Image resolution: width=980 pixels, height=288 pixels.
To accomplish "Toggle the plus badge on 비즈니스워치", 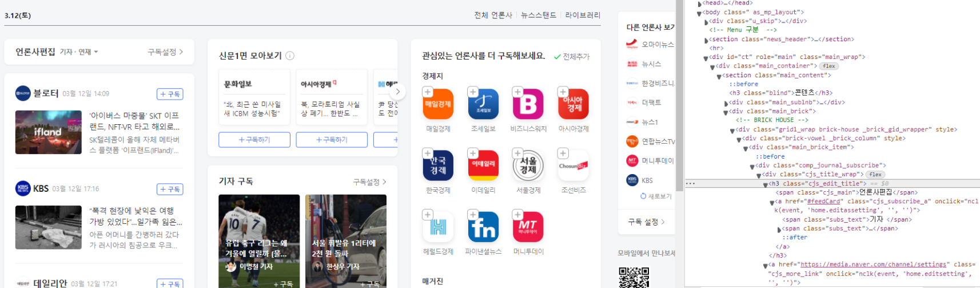I will [x=517, y=92].
